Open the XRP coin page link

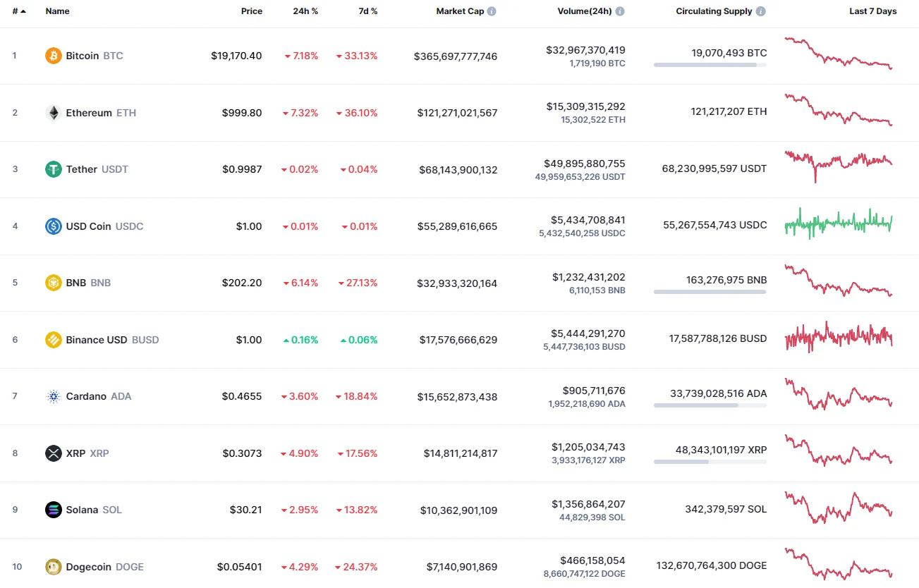click(75, 453)
